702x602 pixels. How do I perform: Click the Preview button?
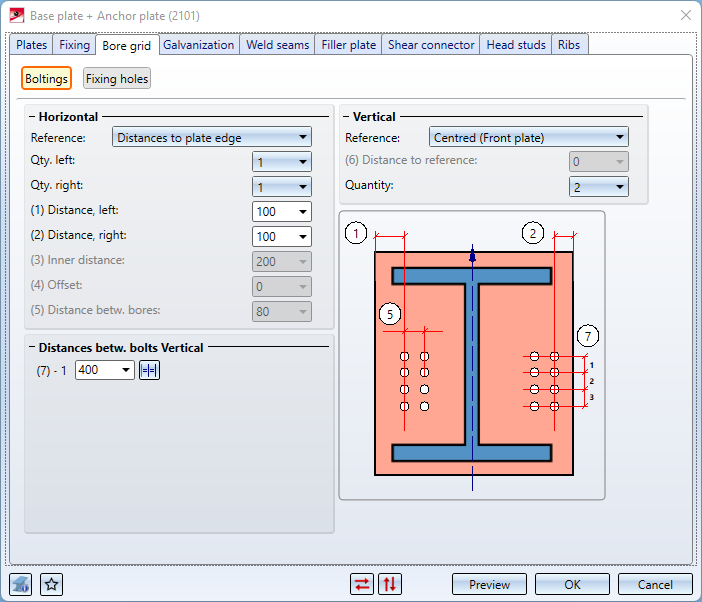489,584
